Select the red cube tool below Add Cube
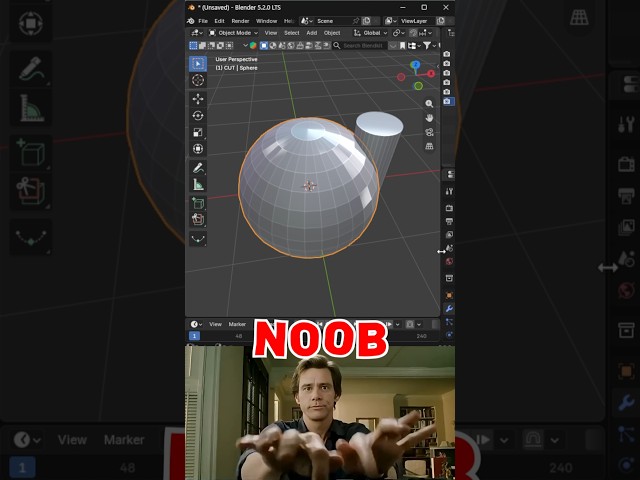Viewport: 640px width, 480px height. [x=198, y=220]
